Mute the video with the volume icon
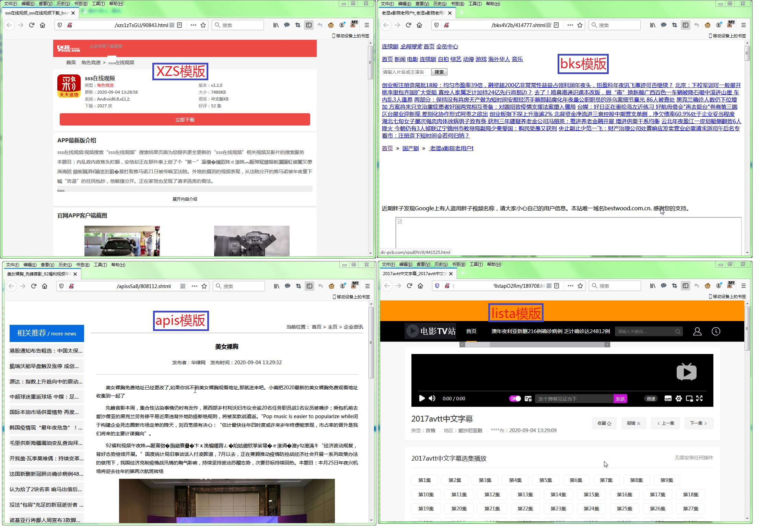 coord(432,399)
